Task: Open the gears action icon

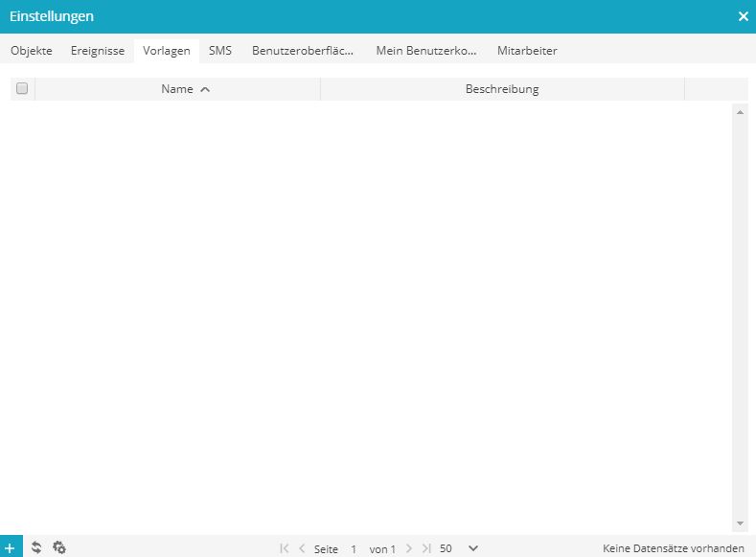Action: 59,547
